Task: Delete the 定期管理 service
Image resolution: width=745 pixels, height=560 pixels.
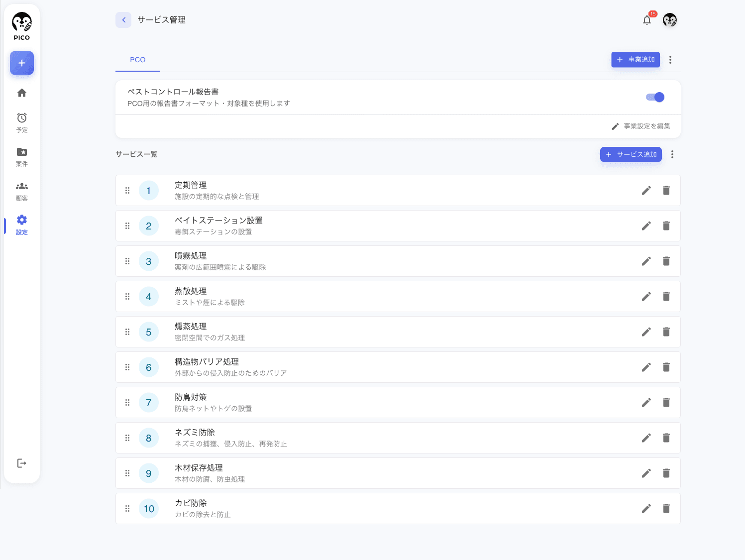Action: coord(666,191)
